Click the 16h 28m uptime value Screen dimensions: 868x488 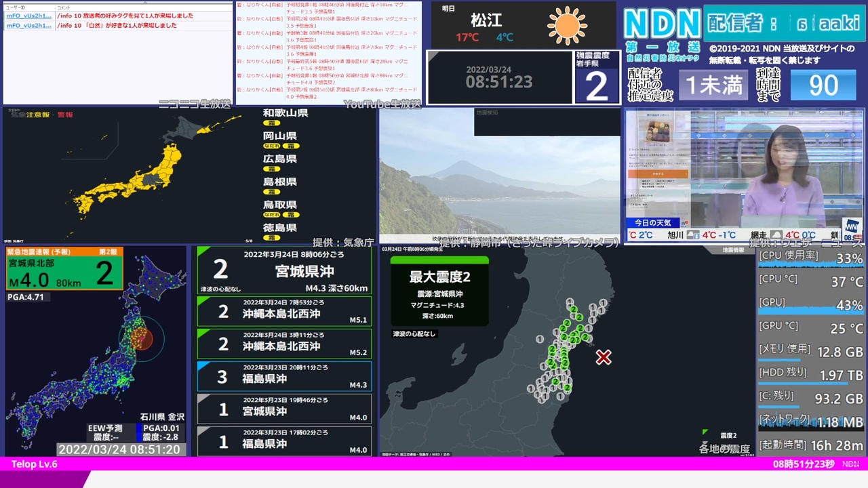click(x=837, y=445)
